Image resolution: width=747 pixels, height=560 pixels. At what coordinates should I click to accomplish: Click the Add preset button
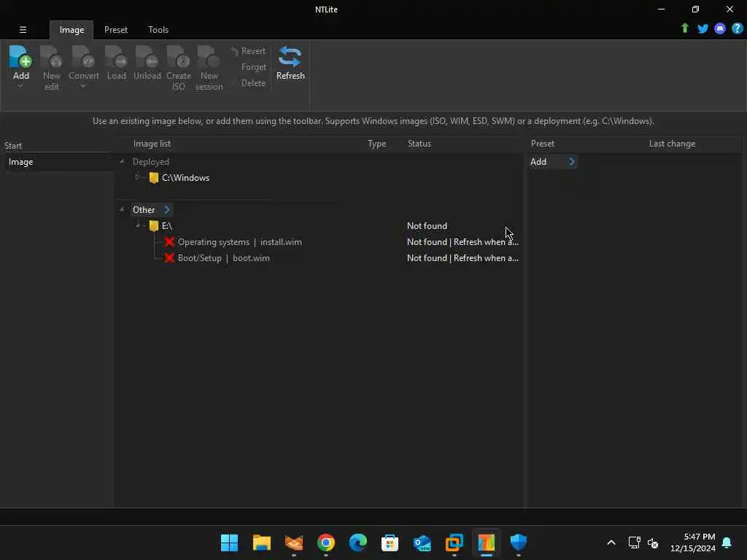(x=538, y=162)
